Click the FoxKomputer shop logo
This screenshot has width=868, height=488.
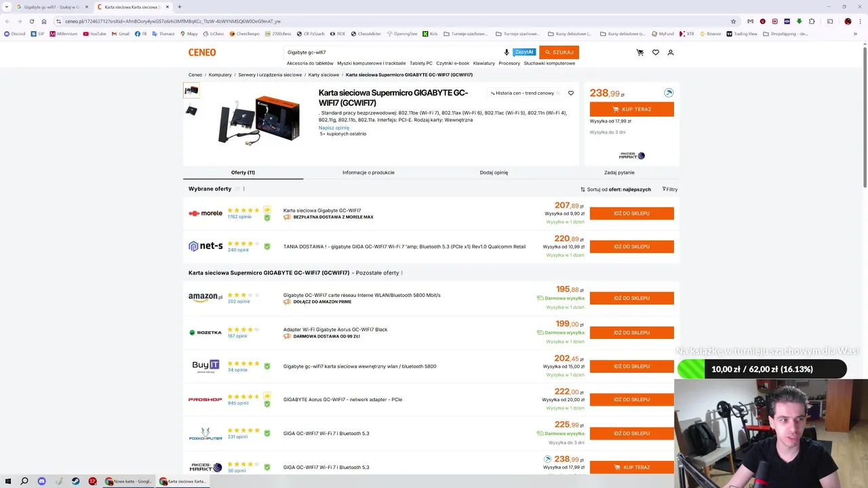pos(205,434)
